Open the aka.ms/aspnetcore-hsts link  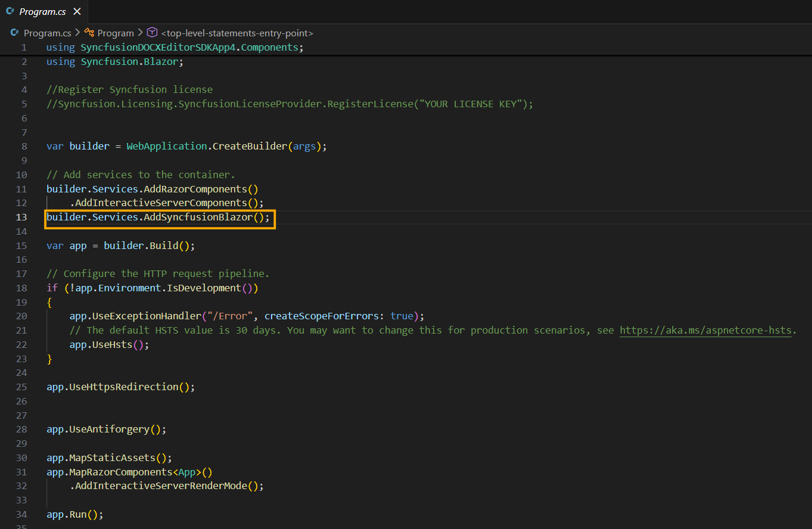click(706, 330)
